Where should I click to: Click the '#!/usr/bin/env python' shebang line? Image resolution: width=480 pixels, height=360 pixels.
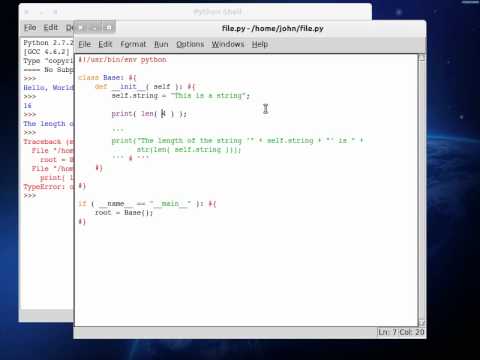pos(122,60)
